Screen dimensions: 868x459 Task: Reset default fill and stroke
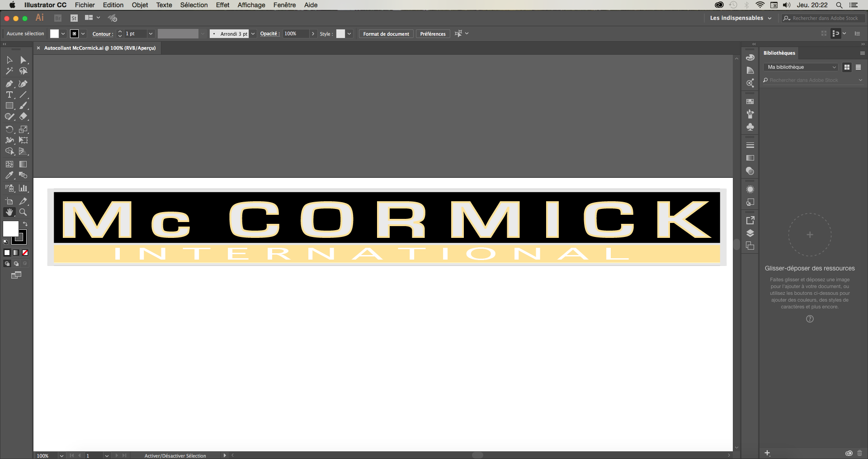(x=5, y=242)
